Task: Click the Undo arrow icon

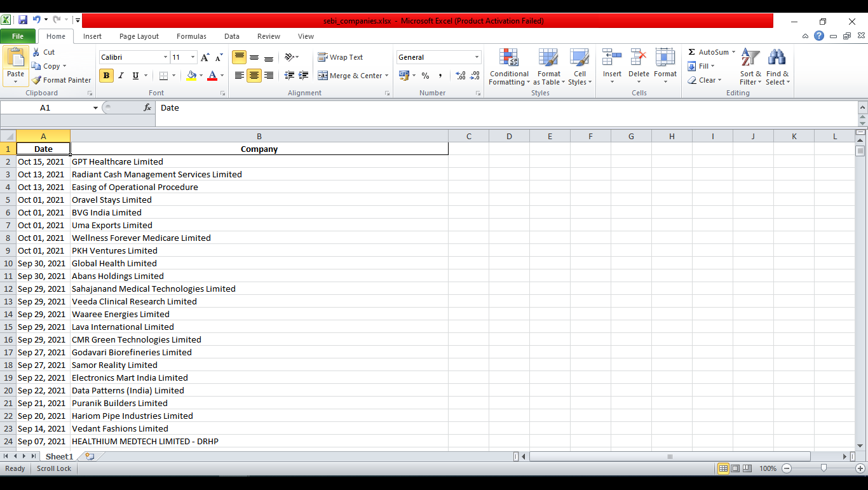Action: pos(37,20)
